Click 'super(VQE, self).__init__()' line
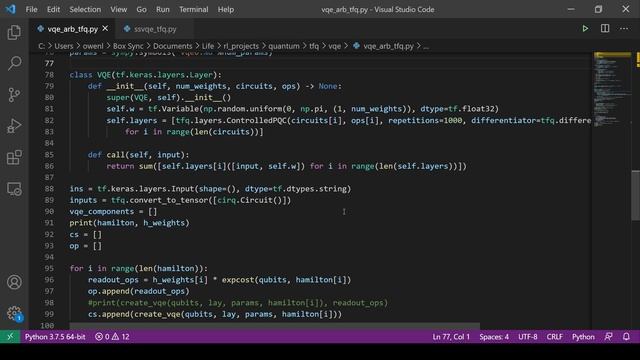Screen dimensions: 640x360 pyautogui.click(x=169, y=98)
